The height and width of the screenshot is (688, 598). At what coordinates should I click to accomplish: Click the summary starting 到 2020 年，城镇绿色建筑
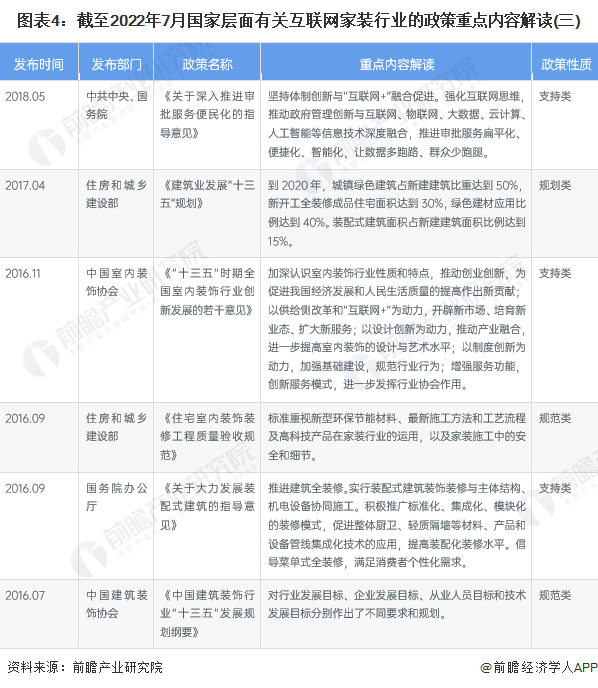tap(397, 213)
